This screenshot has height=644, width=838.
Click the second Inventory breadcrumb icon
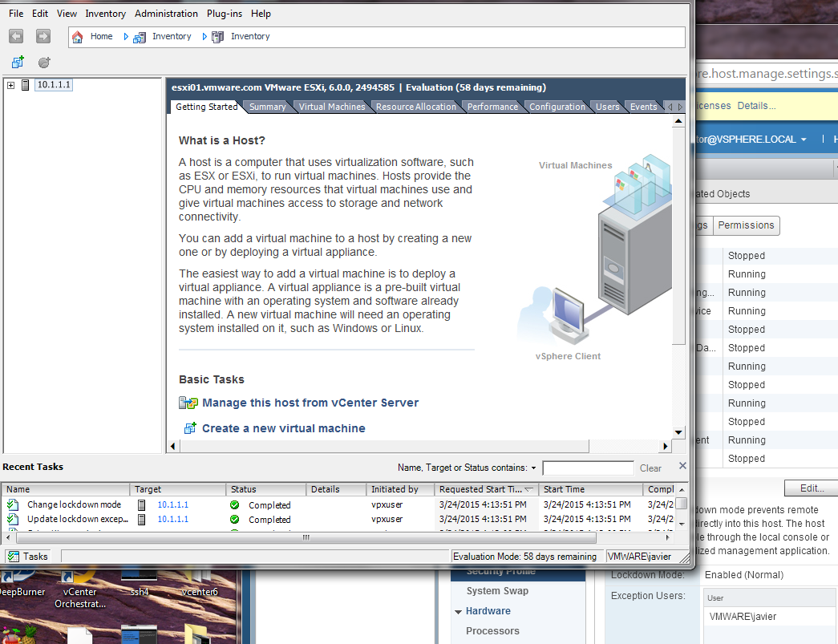(217, 37)
